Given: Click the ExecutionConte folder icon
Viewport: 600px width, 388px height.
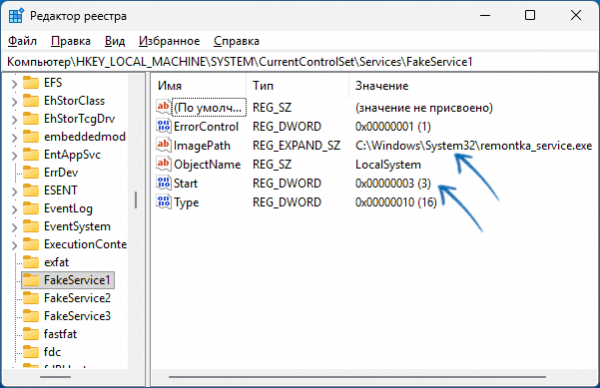Looking at the screenshot, I should tap(31, 245).
